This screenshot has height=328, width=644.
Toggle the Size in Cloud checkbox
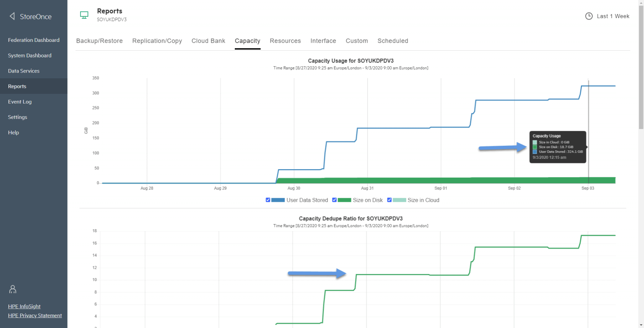[390, 200]
